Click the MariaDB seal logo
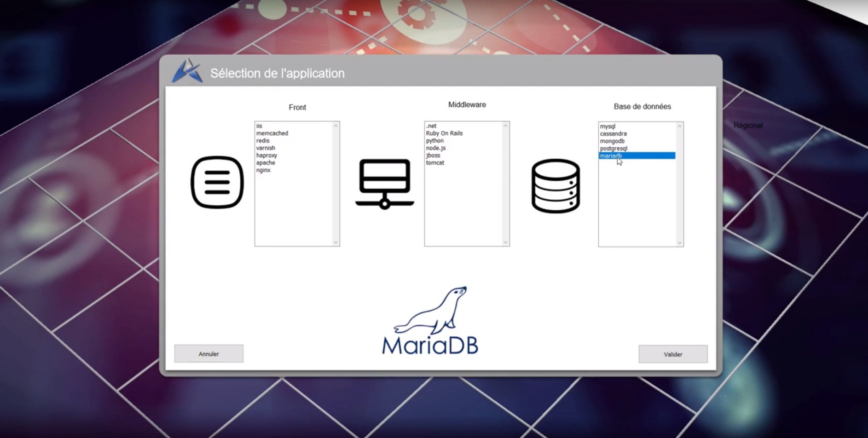This screenshot has width=868, height=438. 430,320
